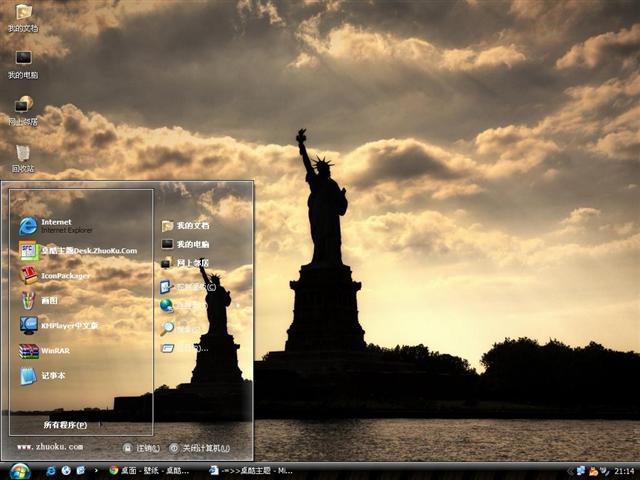Expand 所有程序(P) all programs list

point(65,425)
